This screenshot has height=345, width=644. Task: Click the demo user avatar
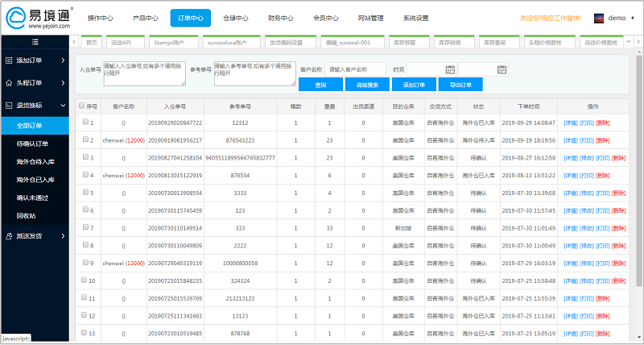pos(599,18)
